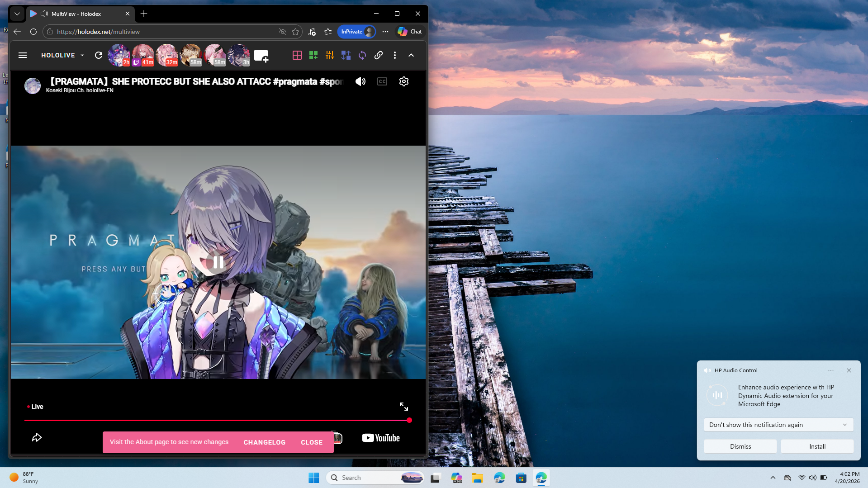Open a new Edge tab
This screenshot has height=488, width=868.
pyautogui.click(x=144, y=14)
